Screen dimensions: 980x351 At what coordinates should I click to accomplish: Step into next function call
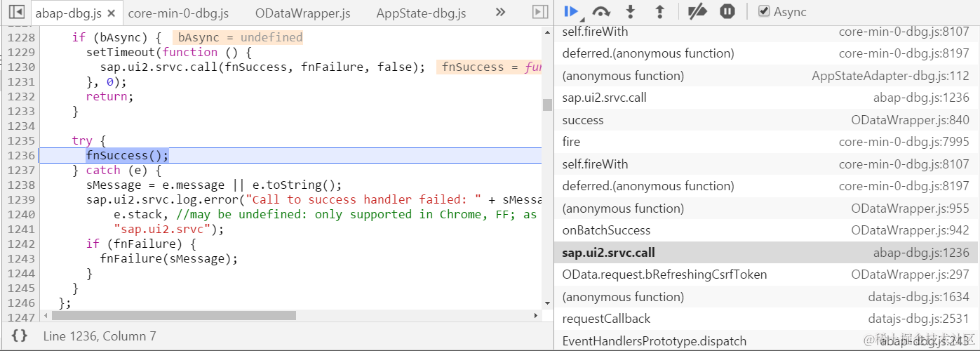pyautogui.click(x=631, y=11)
